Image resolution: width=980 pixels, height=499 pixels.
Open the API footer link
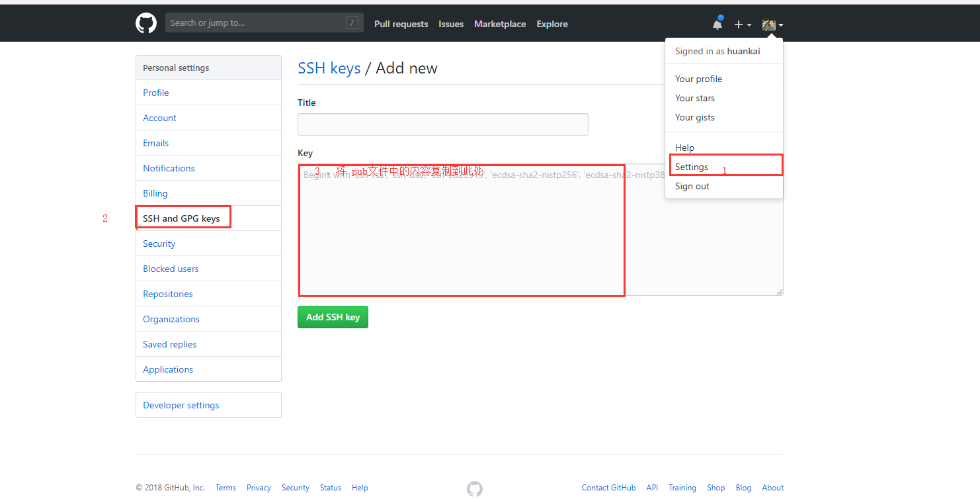click(652, 488)
